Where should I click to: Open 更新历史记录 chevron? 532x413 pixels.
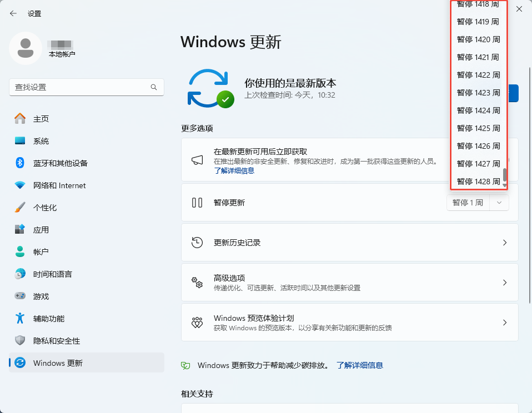point(505,243)
